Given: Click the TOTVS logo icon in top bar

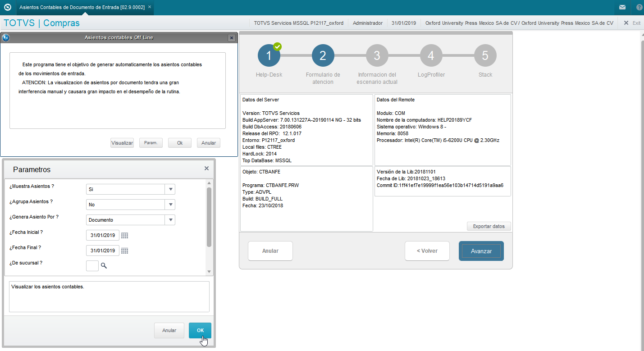Looking at the screenshot, I should [x=7, y=7].
